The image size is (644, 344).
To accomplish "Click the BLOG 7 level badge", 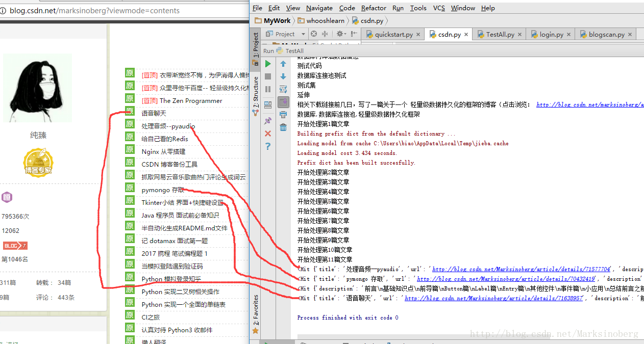I will coord(15,246).
